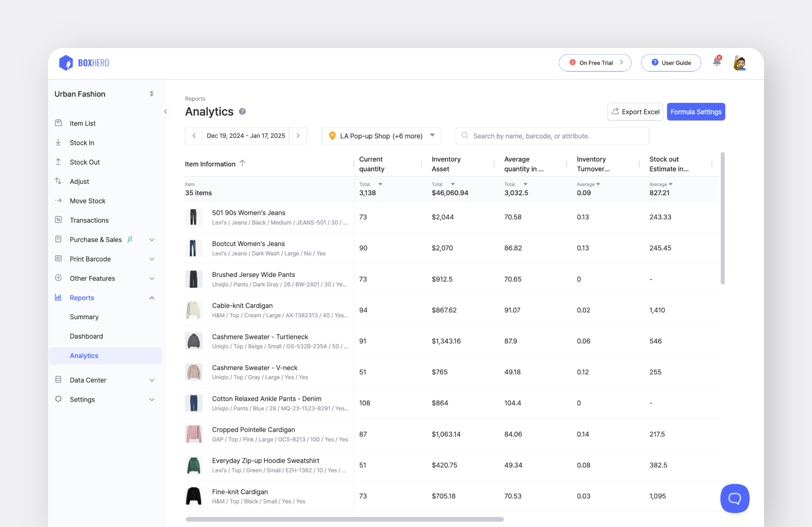Open the location filter for LA Pop-up Shop

pyautogui.click(x=381, y=136)
